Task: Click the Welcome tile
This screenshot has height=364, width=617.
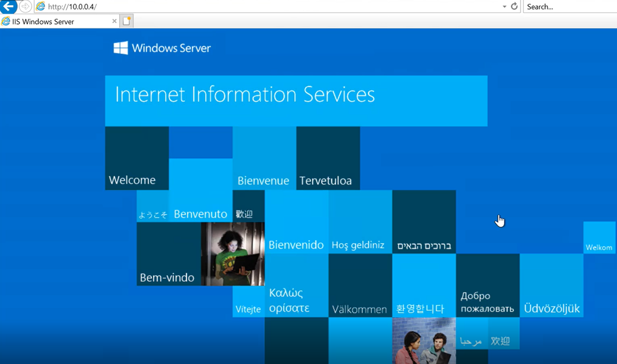Action: [137, 159]
